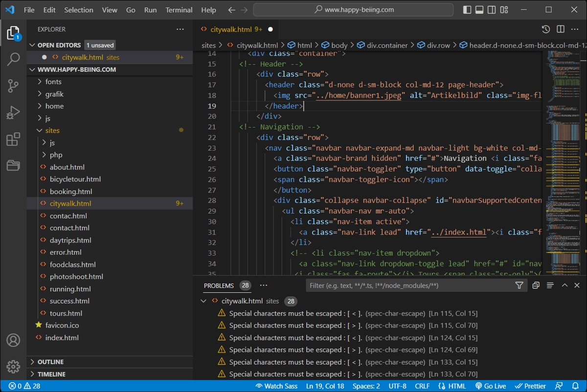
Task: Open the Search view in the activity bar
Action: (13, 59)
